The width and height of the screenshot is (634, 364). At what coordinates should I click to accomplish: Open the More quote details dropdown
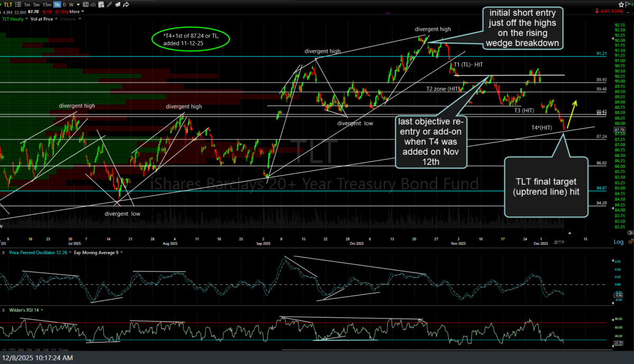77,12
